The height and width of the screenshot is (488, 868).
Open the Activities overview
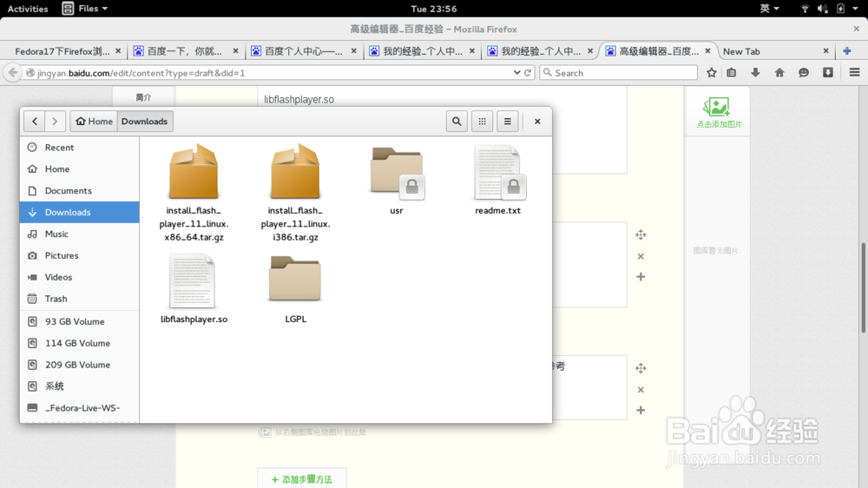(28, 9)
